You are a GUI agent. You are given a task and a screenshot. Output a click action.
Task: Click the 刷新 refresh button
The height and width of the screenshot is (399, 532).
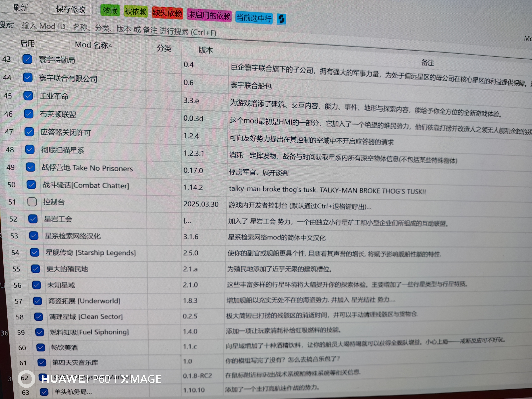[21, 8]
